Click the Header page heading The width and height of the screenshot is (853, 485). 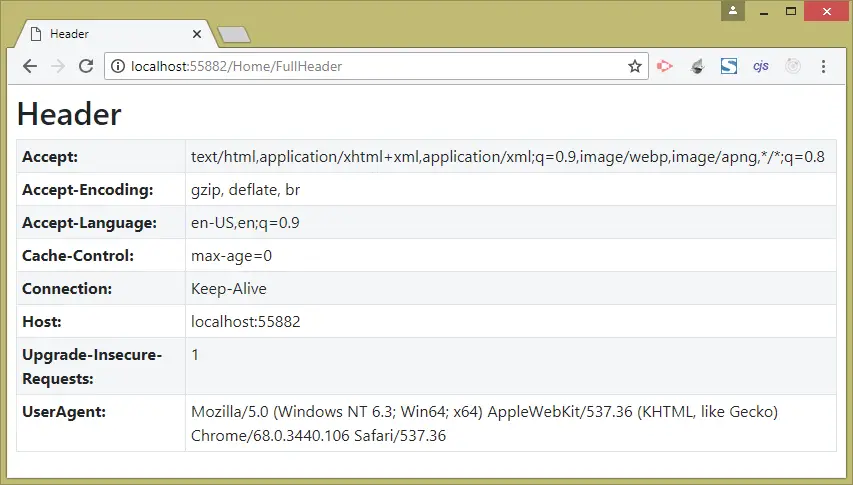pos(69,114)
